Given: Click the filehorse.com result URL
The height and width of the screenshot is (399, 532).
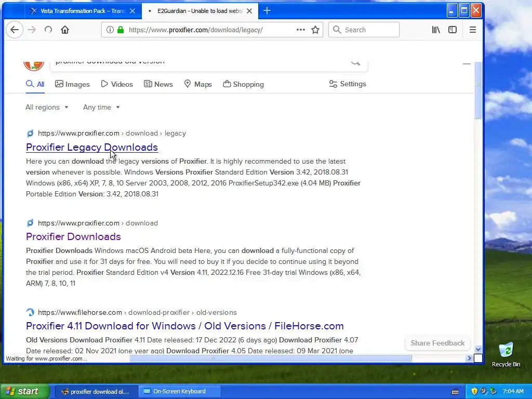Looking at the screenshot, I should (x=137, y=312).
